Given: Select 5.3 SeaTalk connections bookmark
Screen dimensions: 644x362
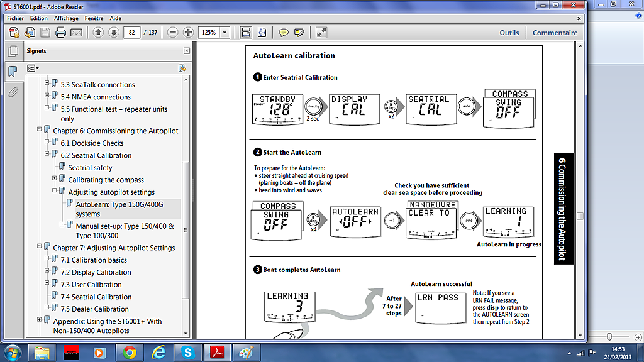Looking at the screenshot, I should (97, 85).
